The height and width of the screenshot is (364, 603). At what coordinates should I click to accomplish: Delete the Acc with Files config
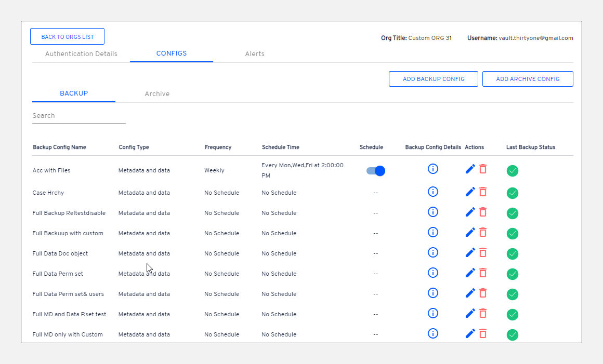point(483,169)
